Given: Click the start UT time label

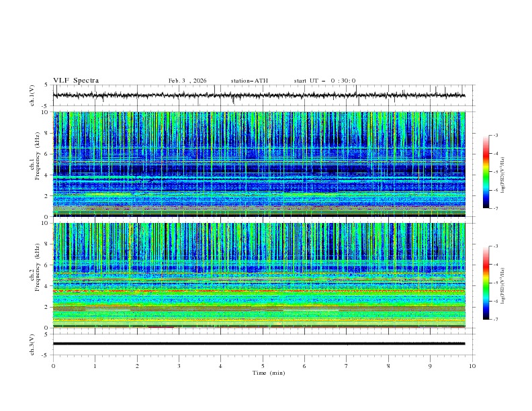Looking at the screenshot, I should point(324,81).
